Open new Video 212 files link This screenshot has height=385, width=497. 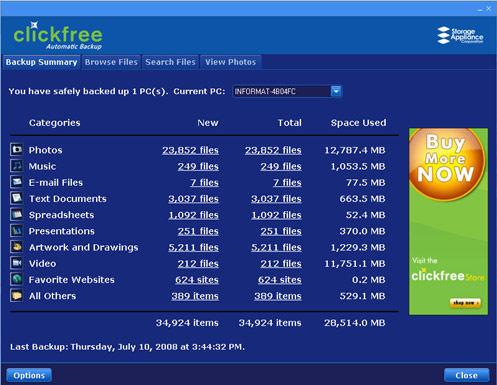tap(198, 264)
